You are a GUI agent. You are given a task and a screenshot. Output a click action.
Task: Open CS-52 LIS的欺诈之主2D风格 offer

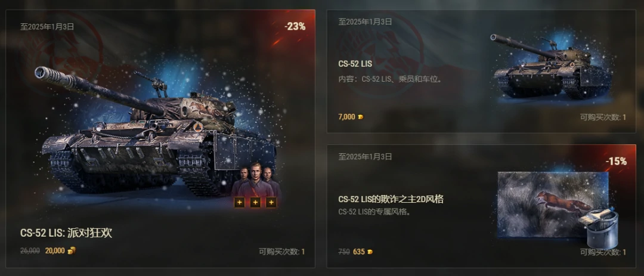click(x=391, y=200)
